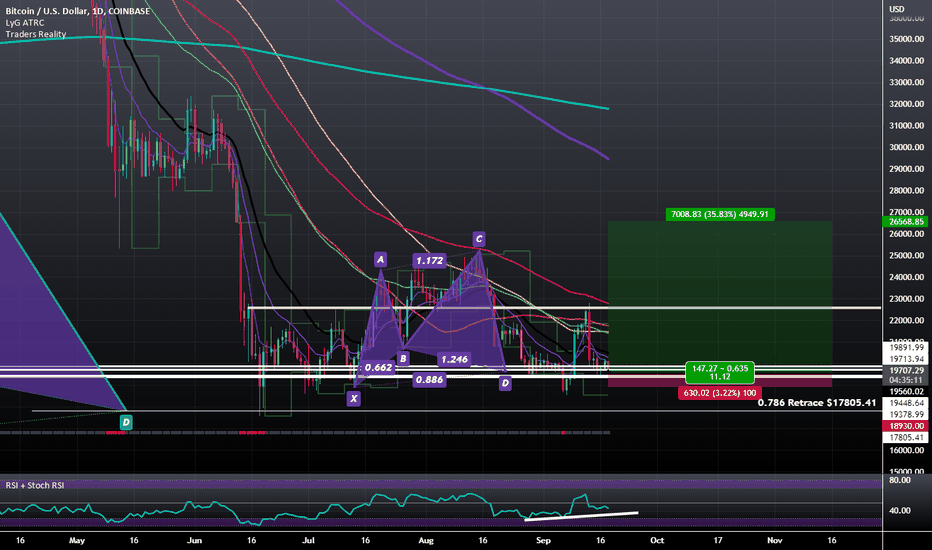This screenshot has width=932, height=550.
Task: Click the teal D label near May
Action: click(126, 422)
